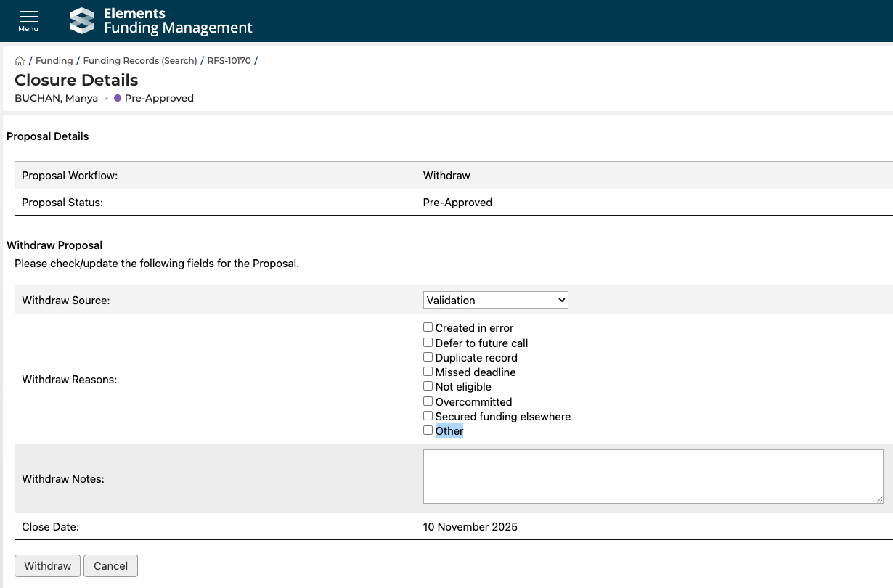The image size is (893, 588).
Task: Go to home via breadcrumb house icon
Action: click(x=20, y=61)
